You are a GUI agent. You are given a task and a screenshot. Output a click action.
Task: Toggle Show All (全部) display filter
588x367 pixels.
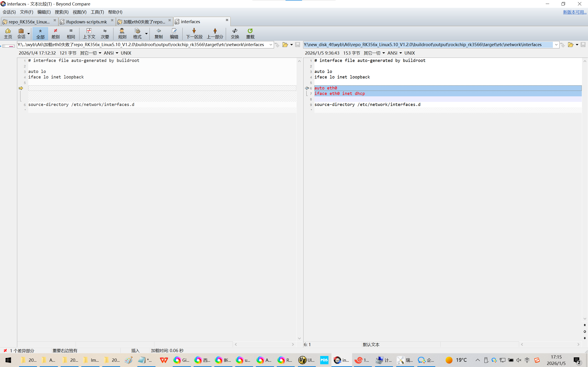click(40, 33)
